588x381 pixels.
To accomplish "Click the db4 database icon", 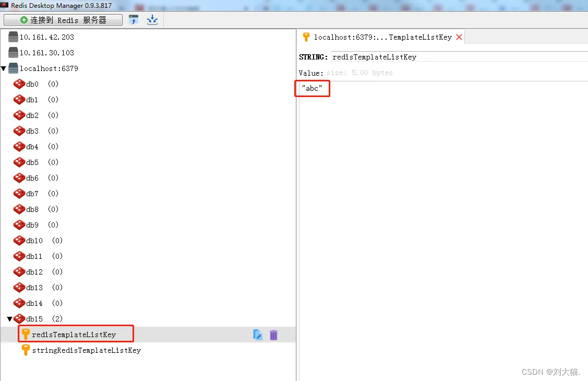I will (x=19, y=147).
